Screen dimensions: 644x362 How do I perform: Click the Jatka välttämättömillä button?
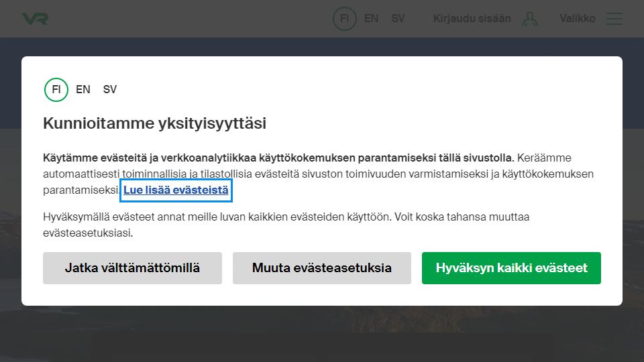[x=132, y=268]
